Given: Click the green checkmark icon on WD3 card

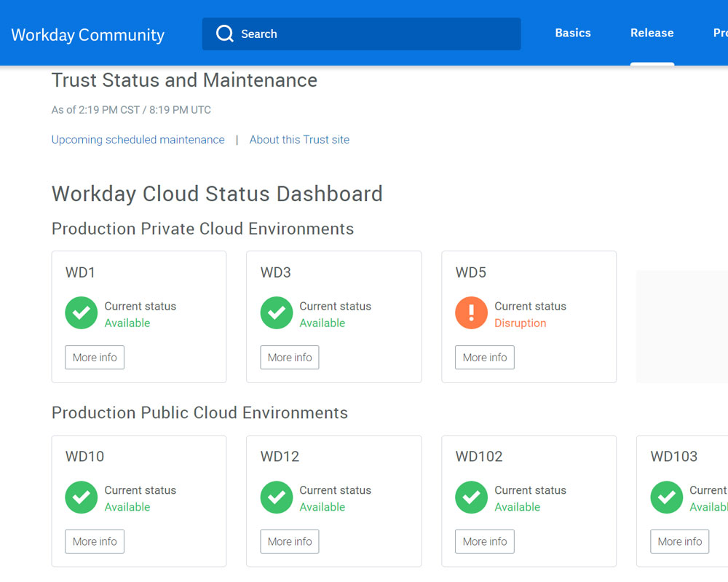Looking at the screenshot, I should (276, 312).
